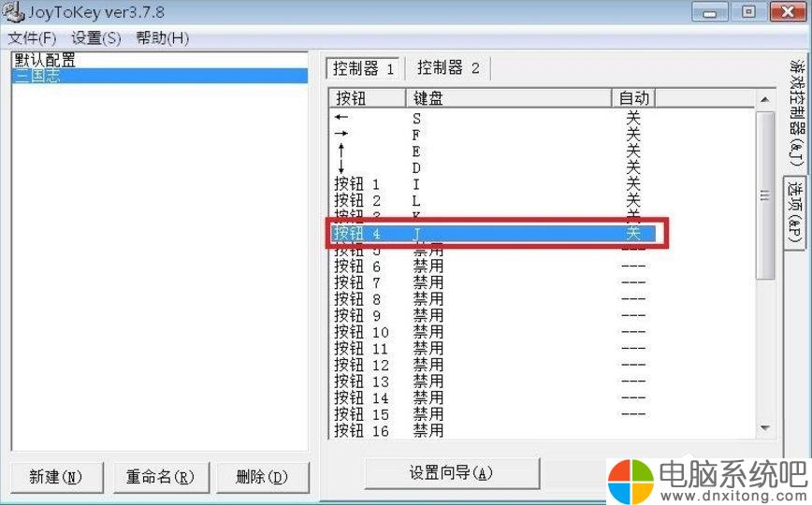Select the 按钮 4 row mapped to J
This screenshot has height=505, width=812.
pos(494,233)
